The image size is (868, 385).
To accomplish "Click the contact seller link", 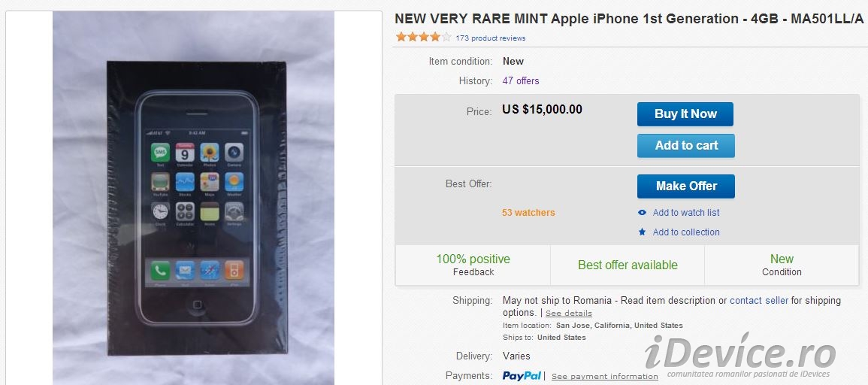I will pos(759,301).
